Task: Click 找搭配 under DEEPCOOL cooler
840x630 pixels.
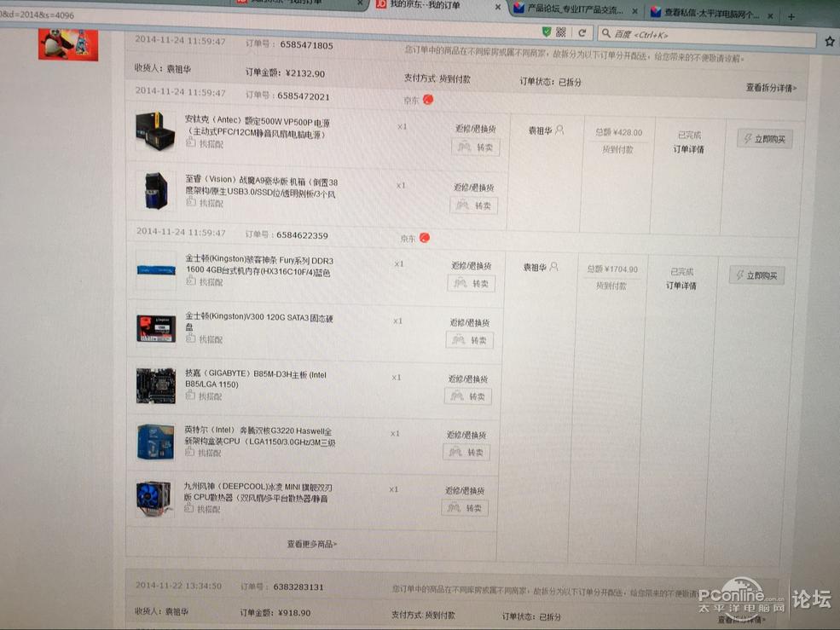Action: click(202, 509)
